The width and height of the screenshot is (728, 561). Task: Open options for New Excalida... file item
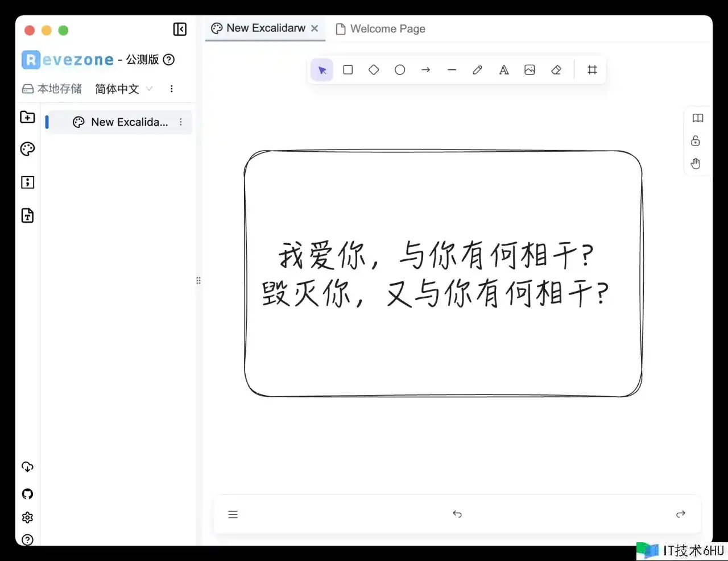point(181,122)
